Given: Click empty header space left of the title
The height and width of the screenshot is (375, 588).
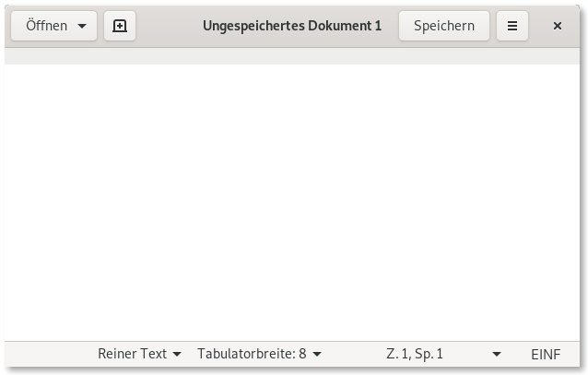Looking at the screenshot, I should click(169, 26).
